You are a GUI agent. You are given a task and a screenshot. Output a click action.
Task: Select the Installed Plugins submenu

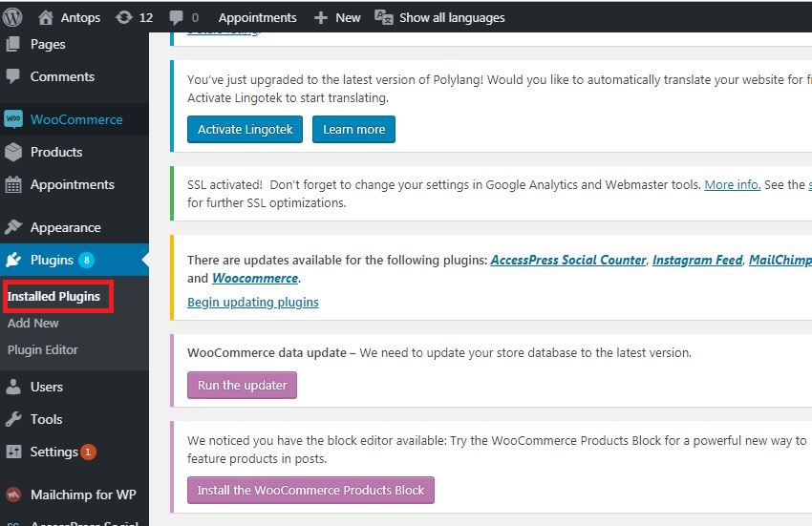click(53, 296)
